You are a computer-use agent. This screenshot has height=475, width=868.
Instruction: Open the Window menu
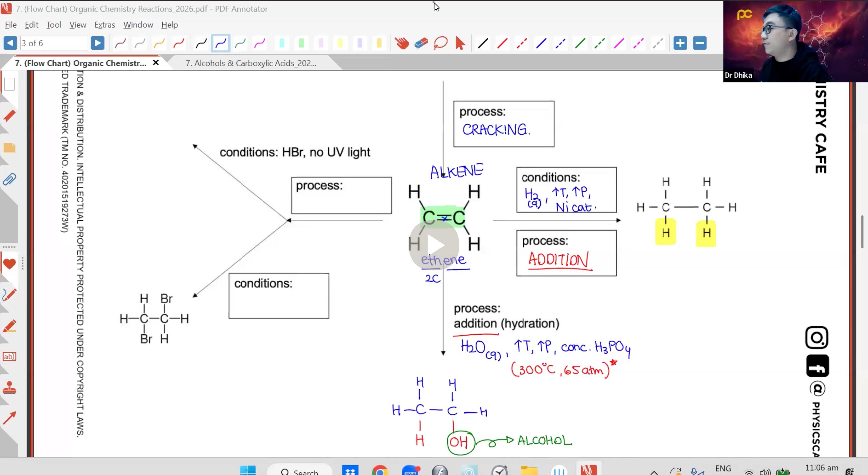point(138,25)
